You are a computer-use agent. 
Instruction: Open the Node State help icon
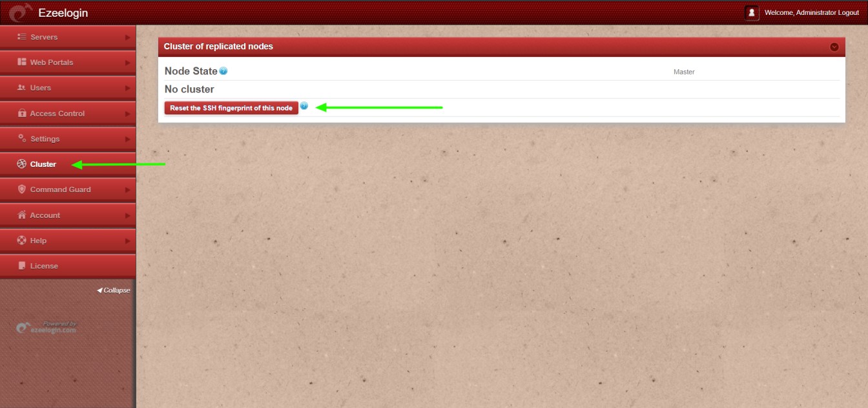pyautogui.click(x=223, y=71)
